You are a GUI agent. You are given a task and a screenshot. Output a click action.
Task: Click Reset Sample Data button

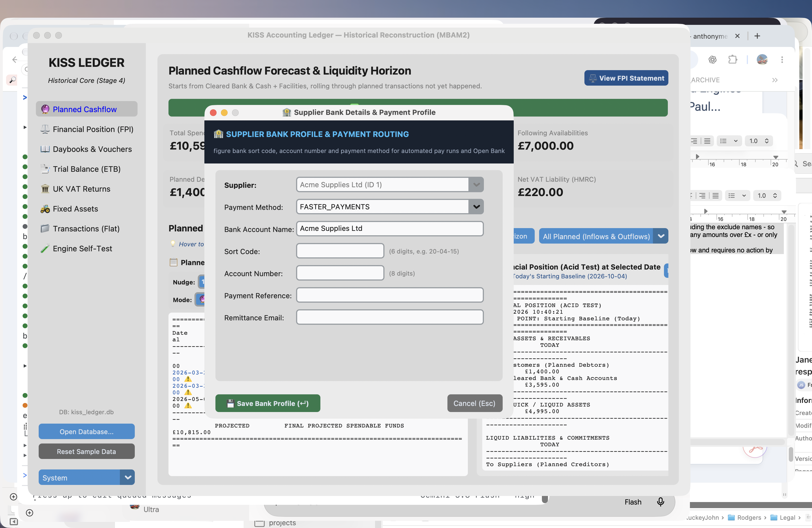click(x=86, y=451)
